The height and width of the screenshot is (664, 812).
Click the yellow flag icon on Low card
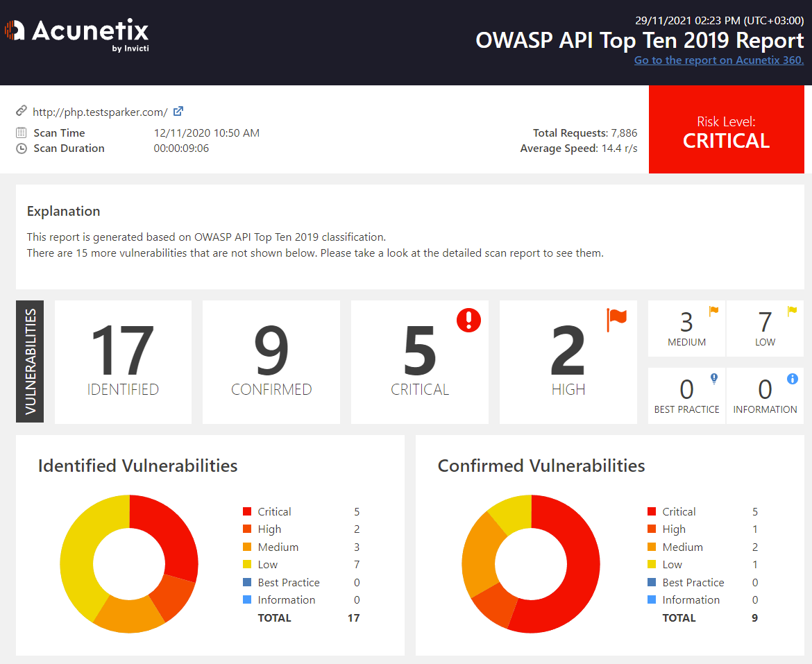point(793,312)
